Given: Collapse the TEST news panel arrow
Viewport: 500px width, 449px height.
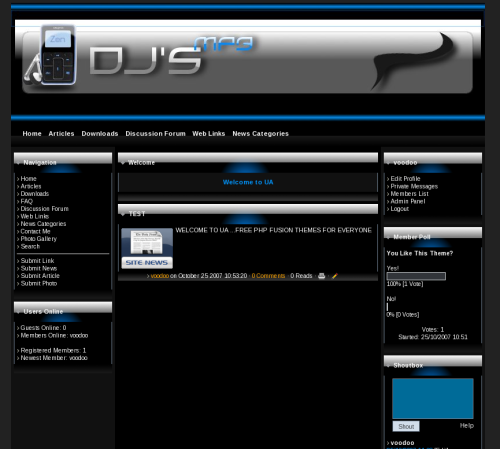Looking at the screenshot, I should coord(123,214).
